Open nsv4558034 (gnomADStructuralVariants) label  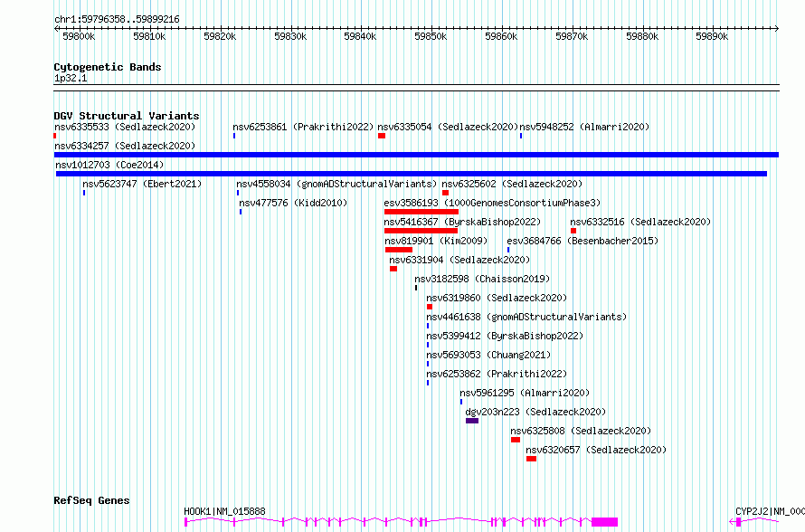point(336,184)
